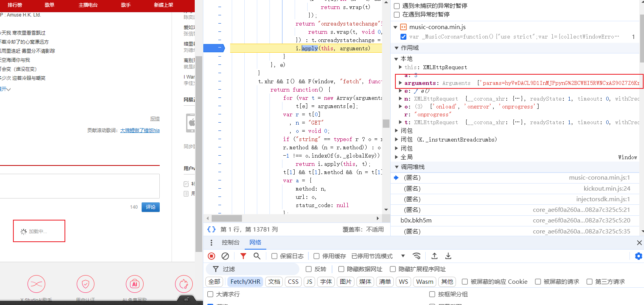Open the playlists tab on page
Viewport: 644px width, 305px height.
(49, 5)
